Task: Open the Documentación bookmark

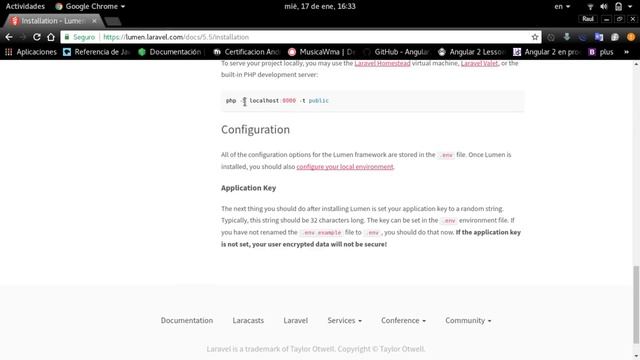Action: point(170,52)
